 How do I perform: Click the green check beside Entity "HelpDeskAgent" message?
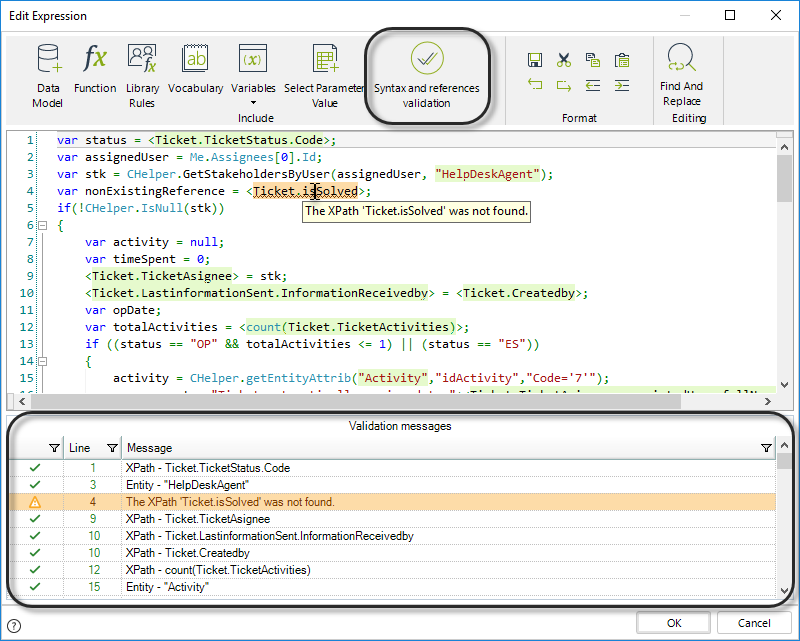pyautogui.click(x=35, y=484)
